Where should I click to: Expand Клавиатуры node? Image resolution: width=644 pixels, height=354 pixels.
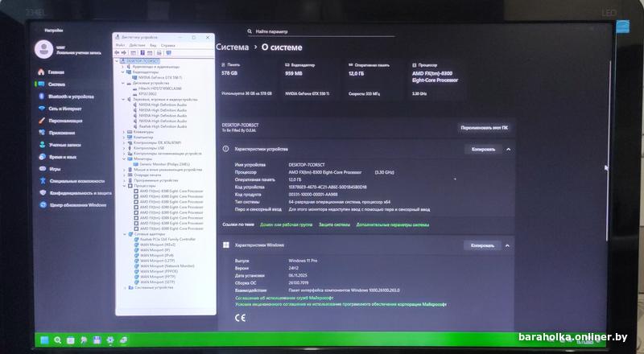pos(124,132)
